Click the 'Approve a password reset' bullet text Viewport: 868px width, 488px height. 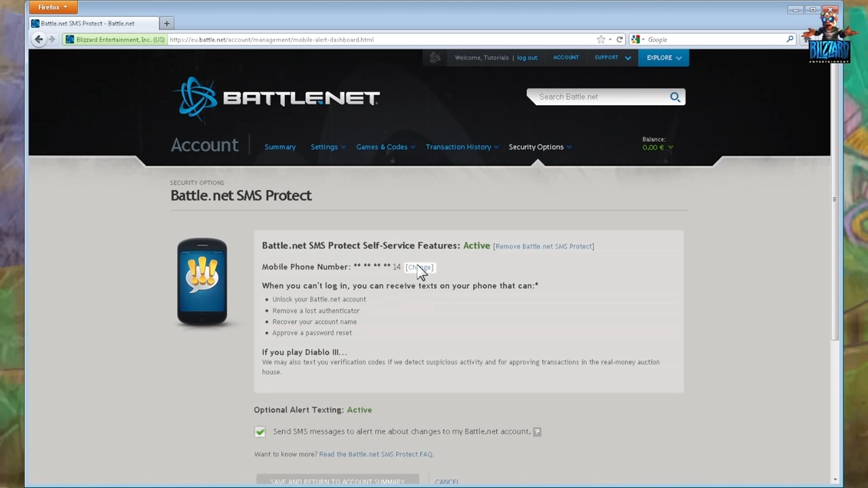tap(312, 333)
